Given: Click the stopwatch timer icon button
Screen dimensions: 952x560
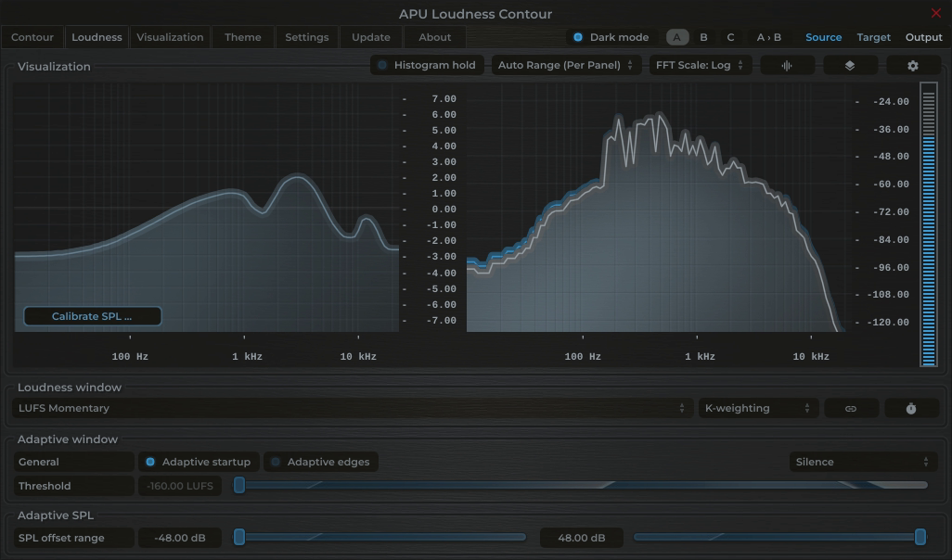Looking at the screenshot, I should coord(910,409).
